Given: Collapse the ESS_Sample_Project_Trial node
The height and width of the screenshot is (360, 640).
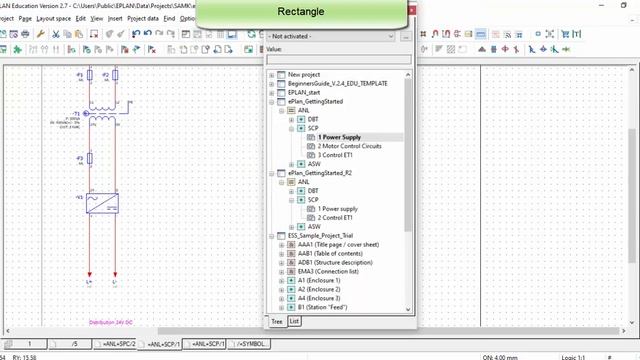Looking at the screenshot, I should (x=271, y=236).
